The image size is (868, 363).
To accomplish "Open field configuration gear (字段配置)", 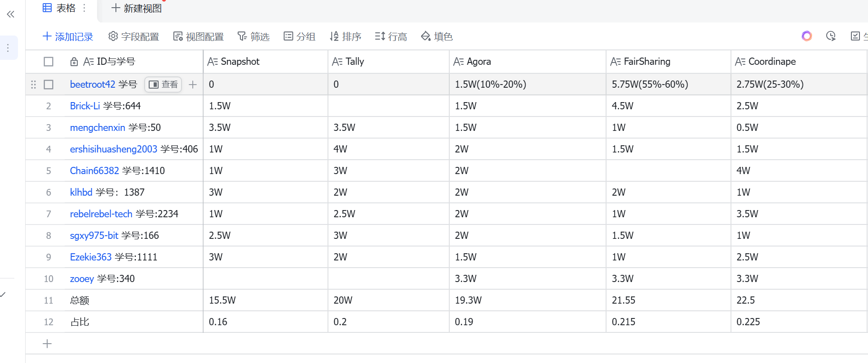I will tap(133, 36).
